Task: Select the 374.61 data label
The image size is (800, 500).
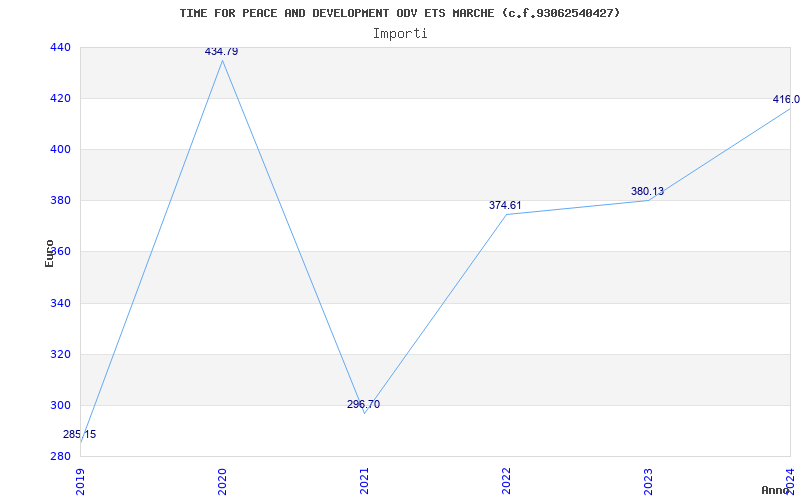Action: [x=505, y=205]
